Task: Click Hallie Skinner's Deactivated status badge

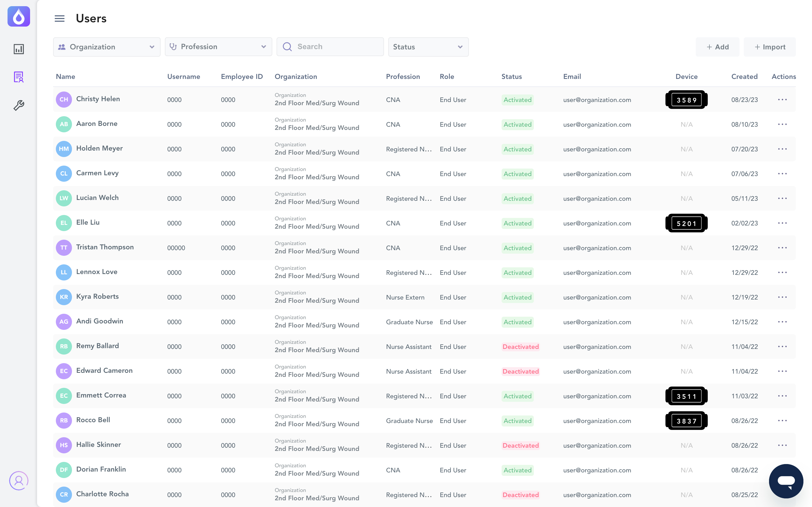Action: [521, 446]
